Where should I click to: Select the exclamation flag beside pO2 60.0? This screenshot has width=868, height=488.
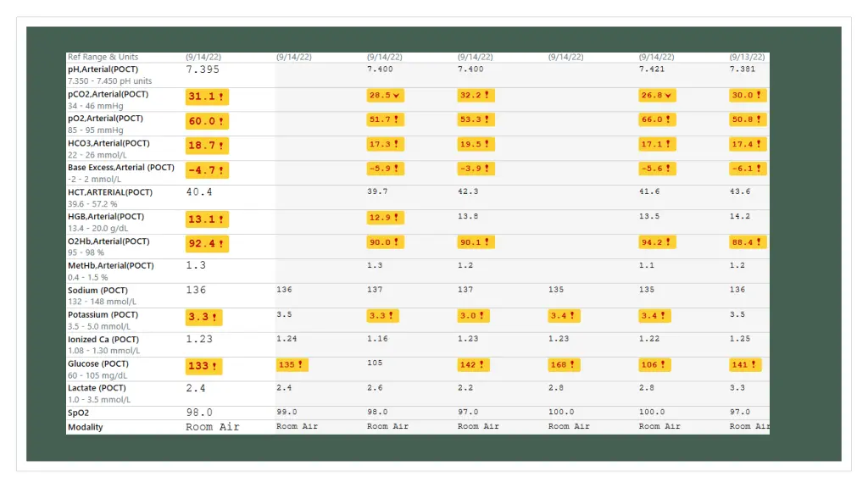point(222,122)
